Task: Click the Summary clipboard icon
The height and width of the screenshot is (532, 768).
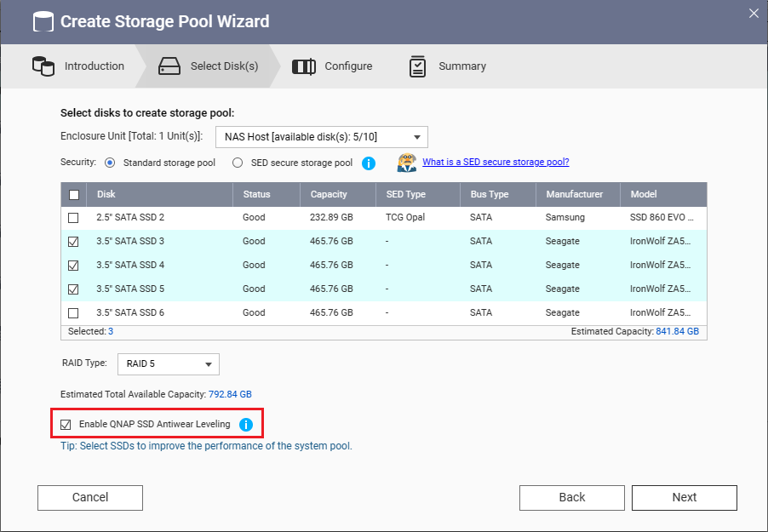Action: 418,66
